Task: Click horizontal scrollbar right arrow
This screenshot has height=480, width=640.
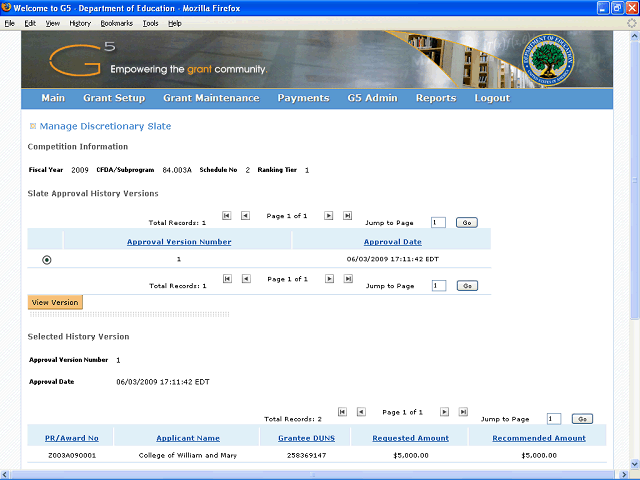Action: pyautogui.click(x=624, y=475)
